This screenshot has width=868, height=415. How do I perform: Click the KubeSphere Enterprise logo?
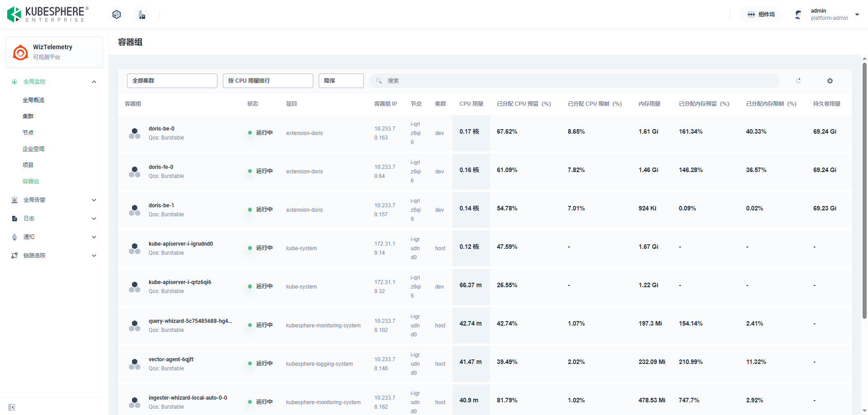(47, 14)
